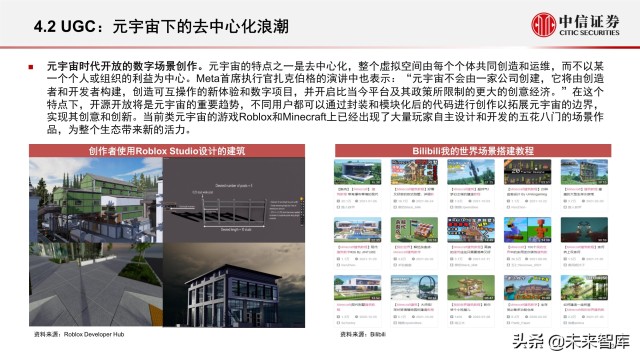Screen dimensions: 640x360
Task: Open bottom-row snowy scene with ring thumbnail
Action: [414, 288]
